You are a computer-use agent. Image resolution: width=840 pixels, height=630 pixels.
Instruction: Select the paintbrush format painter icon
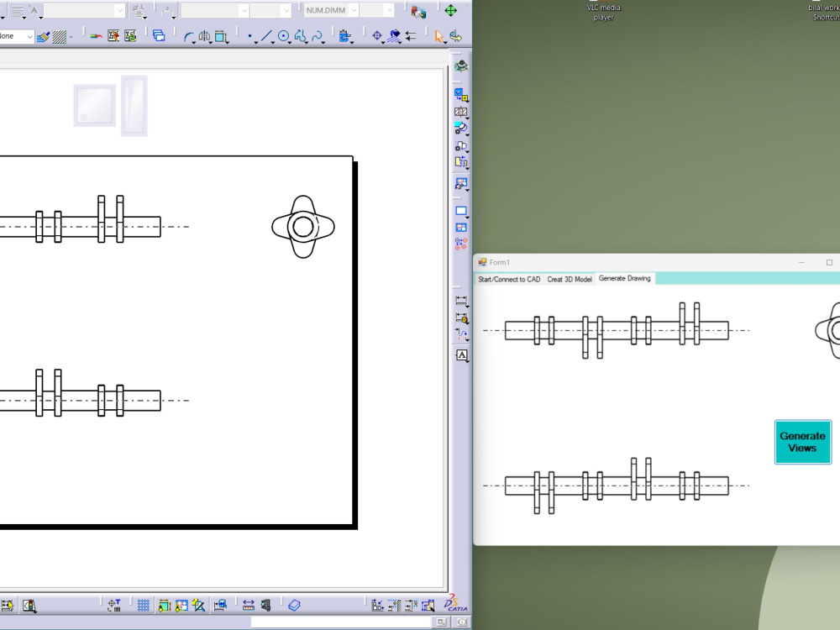coord(44,36)
